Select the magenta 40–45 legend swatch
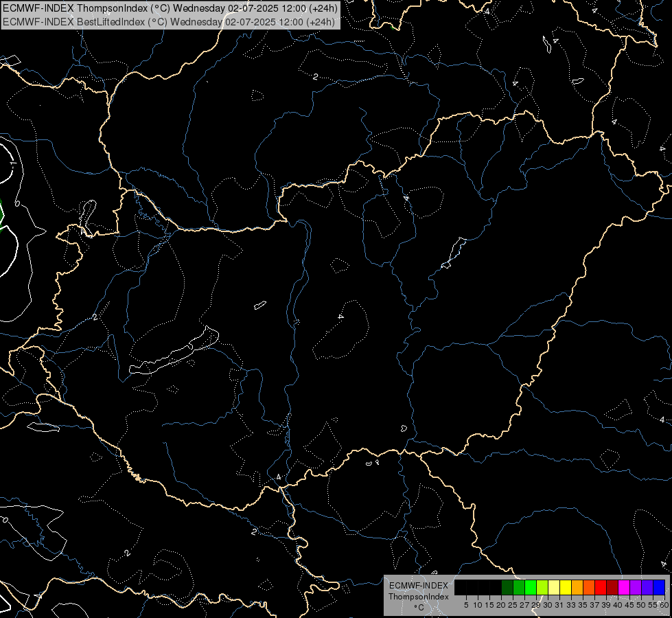Image resolution: width=672 pixels, height=618 pixels. coord(624,587)
